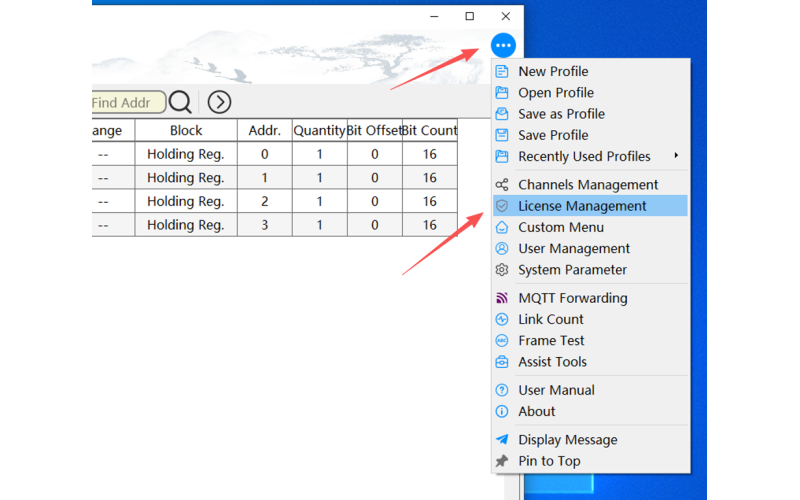The image size is (800, 500).
Task: Click the Addr. cell showing 2
Action: pos(265,202)
